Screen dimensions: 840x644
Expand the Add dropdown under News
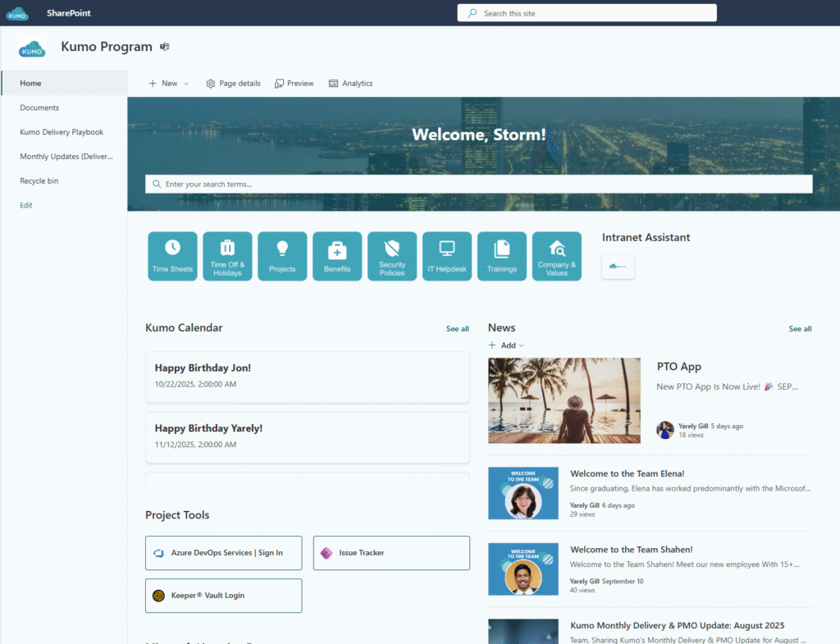507,345
